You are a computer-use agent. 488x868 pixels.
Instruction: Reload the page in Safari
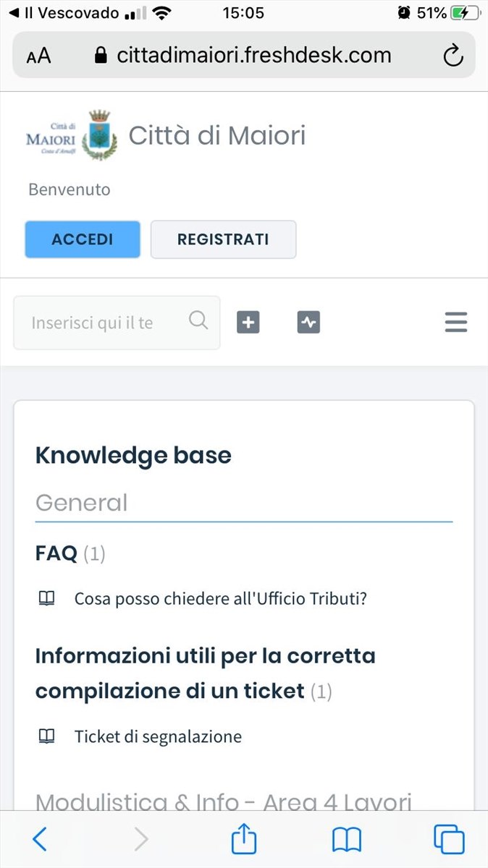(x=453, y=56)
